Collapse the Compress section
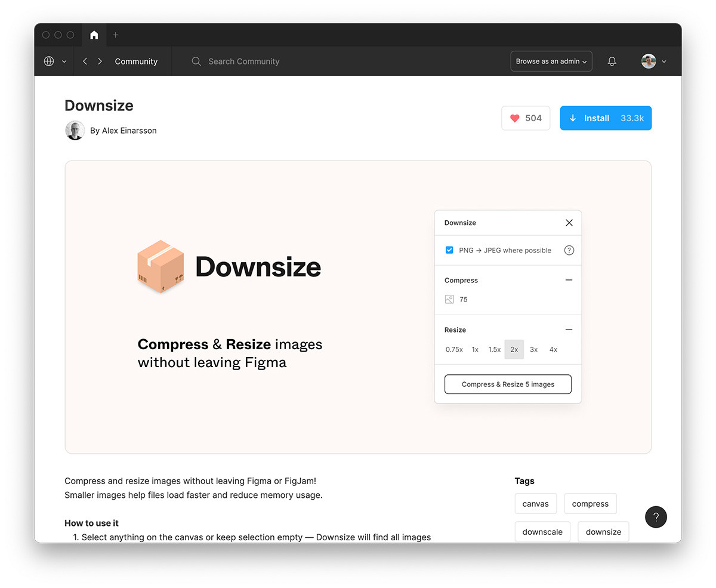The width and height of the screenshot is (716, 588). point(569,280)
